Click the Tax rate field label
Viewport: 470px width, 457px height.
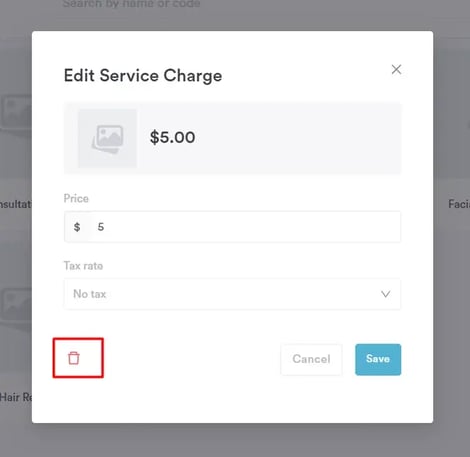(x=83, y=266)
